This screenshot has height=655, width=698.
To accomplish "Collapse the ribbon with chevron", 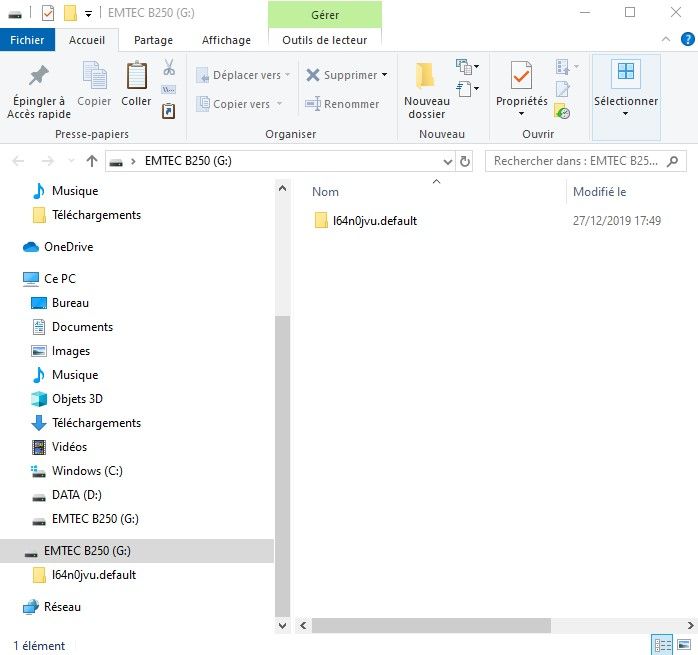I will [x=666, y=39].
